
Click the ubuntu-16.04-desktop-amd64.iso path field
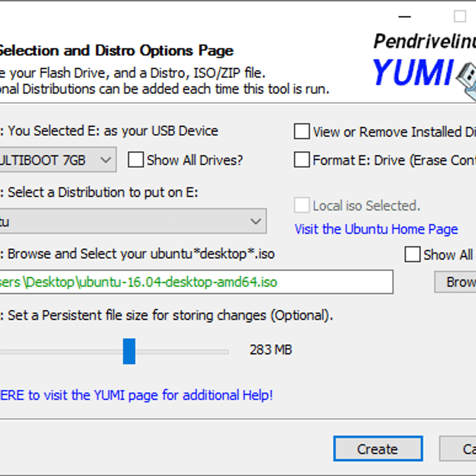click(x=196, y=282)
